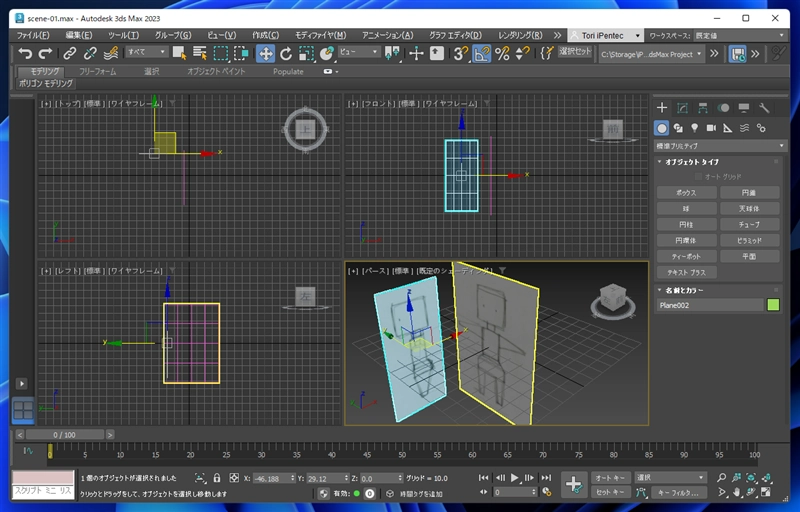Image resolution: width=800 pixels, height=512 pixels.
Task: Click the 0 / 100 time slider thumb
Action: (x=65, y=434)
